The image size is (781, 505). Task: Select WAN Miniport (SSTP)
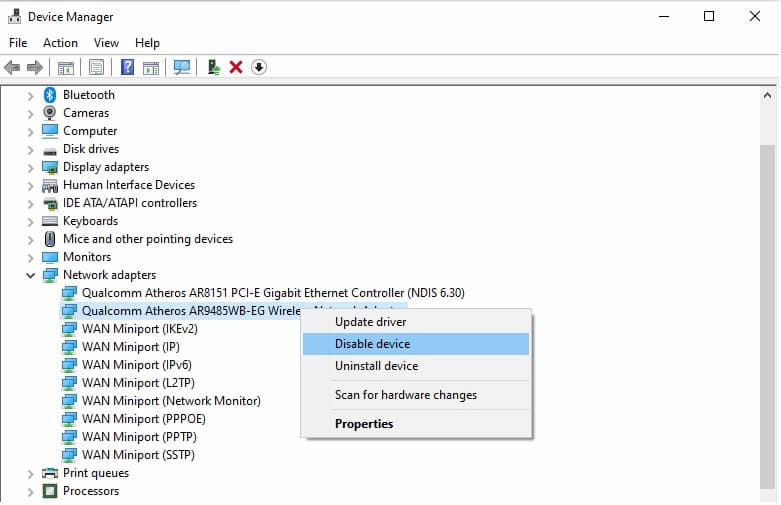point(138,455)
